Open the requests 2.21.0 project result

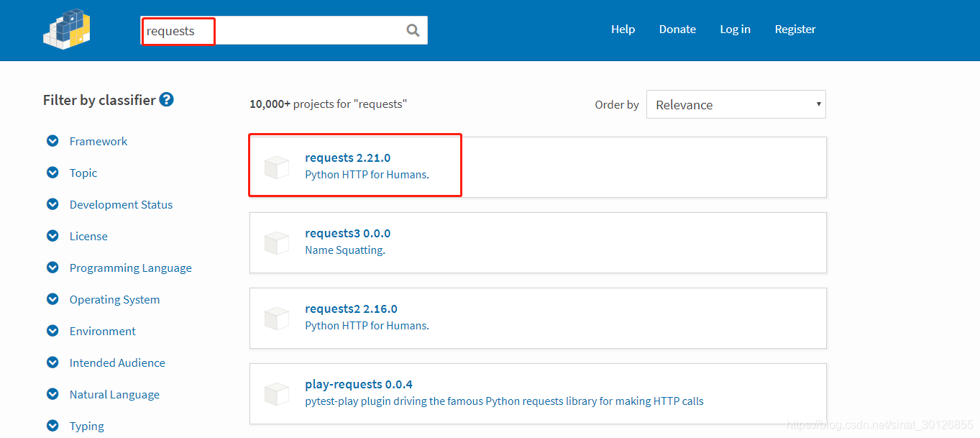(347, 158)
